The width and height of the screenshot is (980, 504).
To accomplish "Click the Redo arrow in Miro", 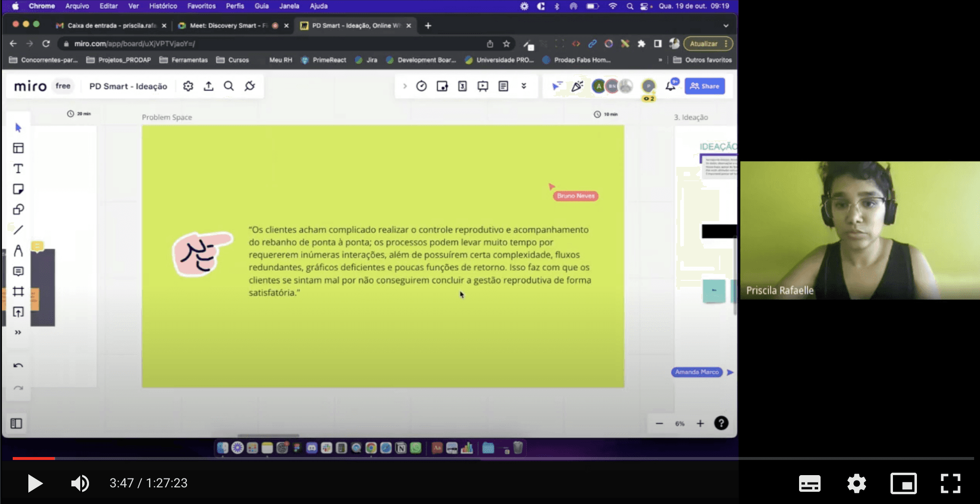I will click(x=18, y=388).
